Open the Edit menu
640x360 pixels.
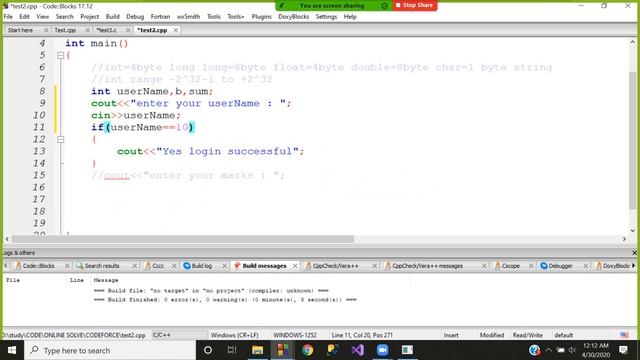click(x=24, y=17)
